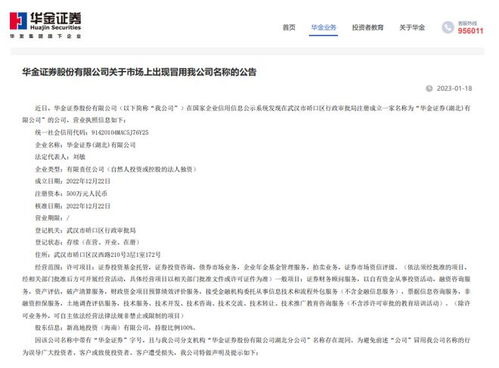This screenshot has width=499, height=368.
Task: Click the 成立日期 line
Action: (x=73, y=181)
